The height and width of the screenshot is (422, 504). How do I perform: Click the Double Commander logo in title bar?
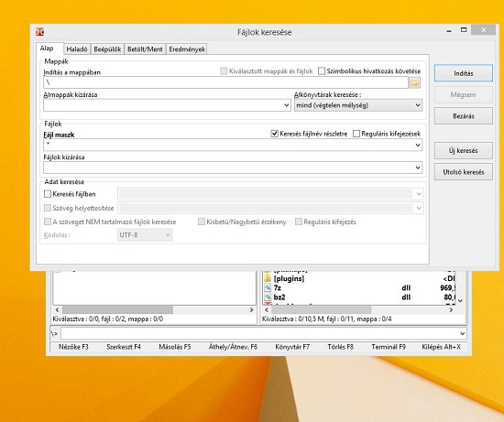pos(39,32)
